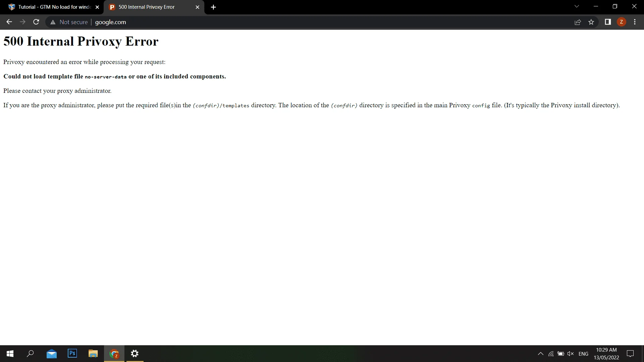The height and width of the screenshot is (362, 644).
Task: Click the muted volume tray icon
Action: point(570,354)
